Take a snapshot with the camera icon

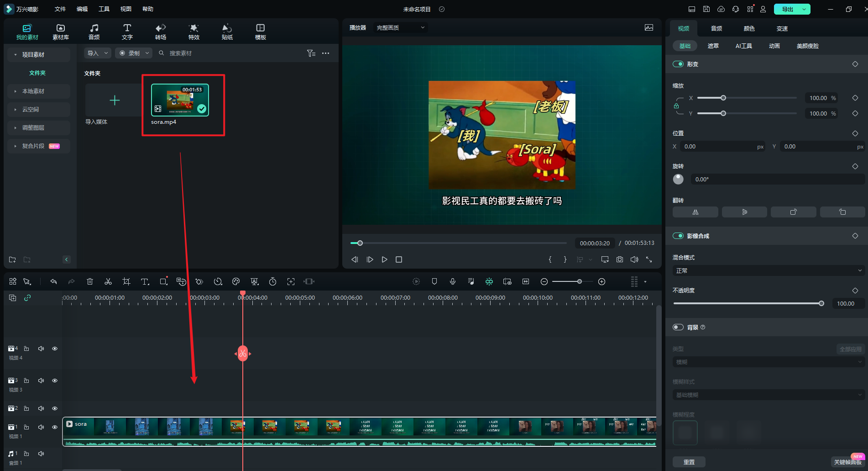(619, 259)
